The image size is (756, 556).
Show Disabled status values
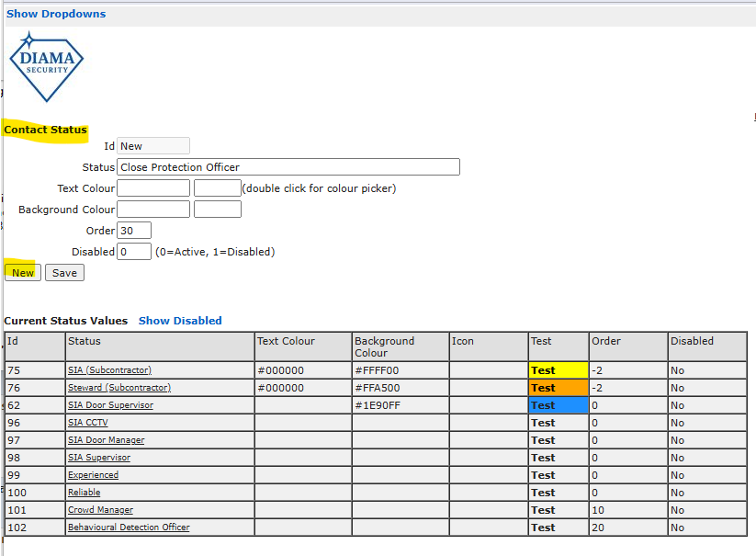pyautogui.click(x=180, y=321)
